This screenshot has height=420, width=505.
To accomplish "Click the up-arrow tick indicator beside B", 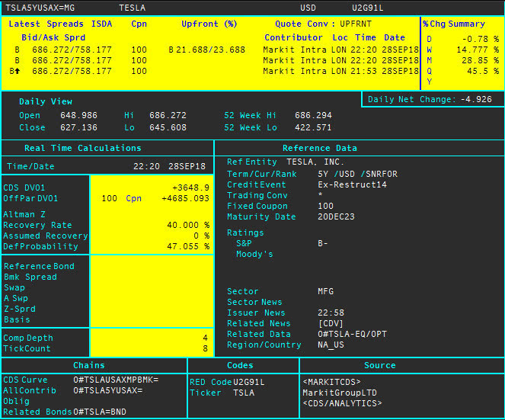I will 17,71.
